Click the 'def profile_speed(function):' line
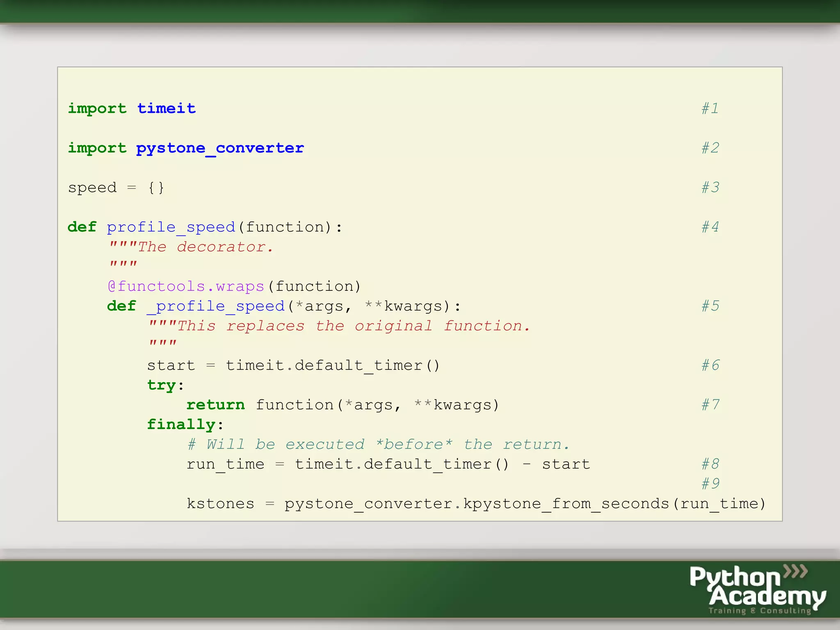Screen dimensions: 840x630 point(205,227)
